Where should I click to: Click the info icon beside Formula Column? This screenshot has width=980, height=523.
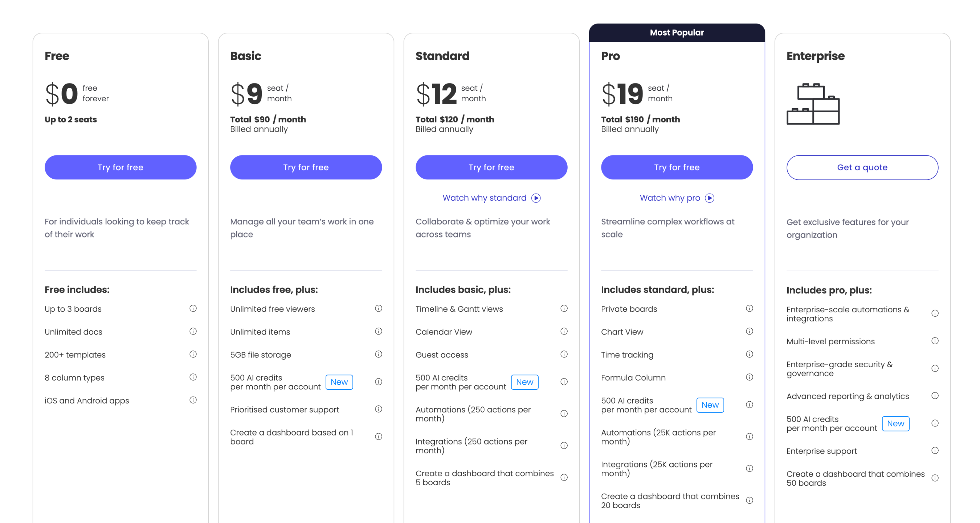coord(750,377)
